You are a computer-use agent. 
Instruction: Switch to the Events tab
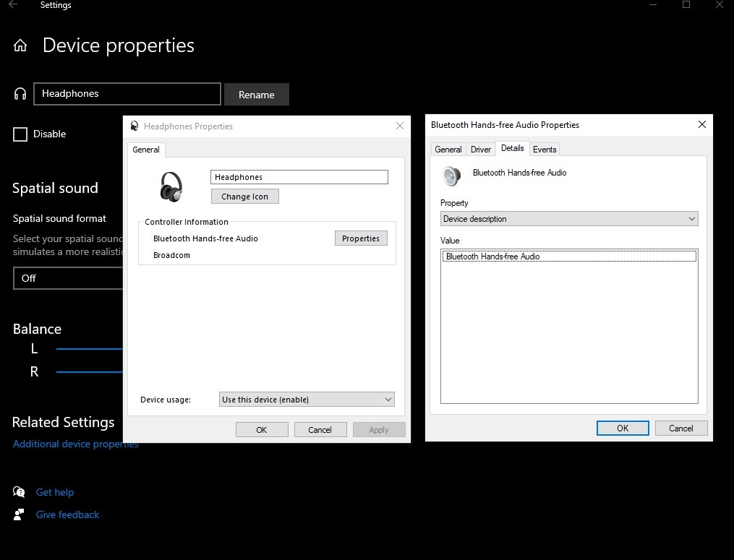[x=545, y=150]
